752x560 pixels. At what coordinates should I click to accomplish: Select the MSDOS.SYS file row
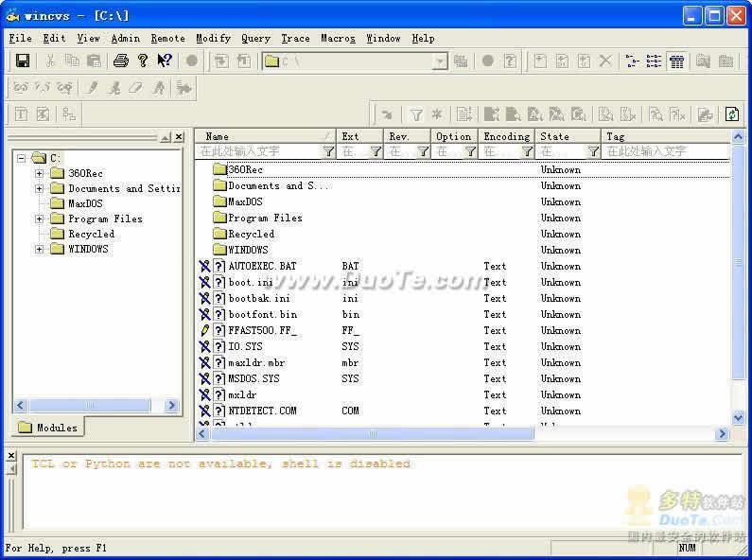click(463, 378)
